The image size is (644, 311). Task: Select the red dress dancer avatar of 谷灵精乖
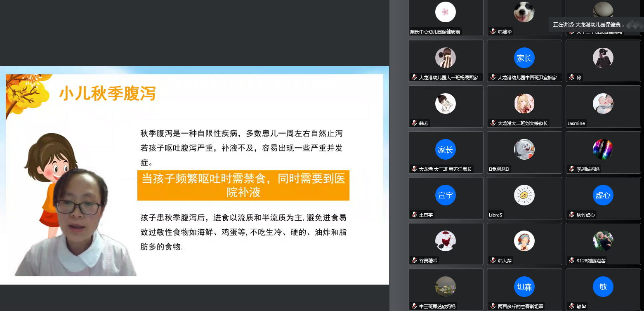click(446, 241)
